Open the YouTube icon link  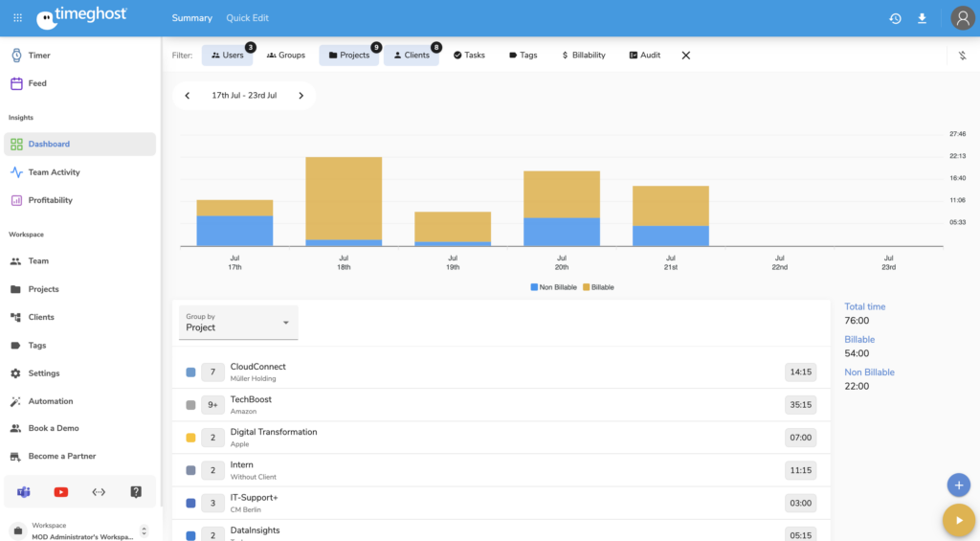pos(61,492)
